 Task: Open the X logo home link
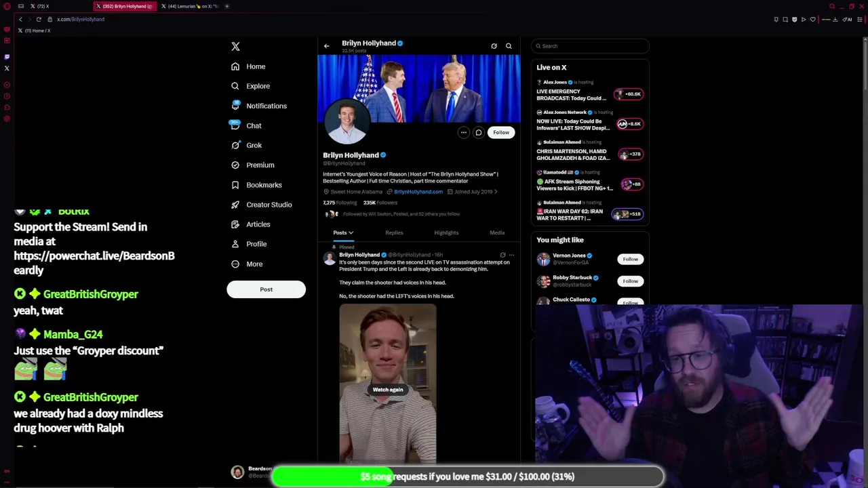click(x=235, y=46)
